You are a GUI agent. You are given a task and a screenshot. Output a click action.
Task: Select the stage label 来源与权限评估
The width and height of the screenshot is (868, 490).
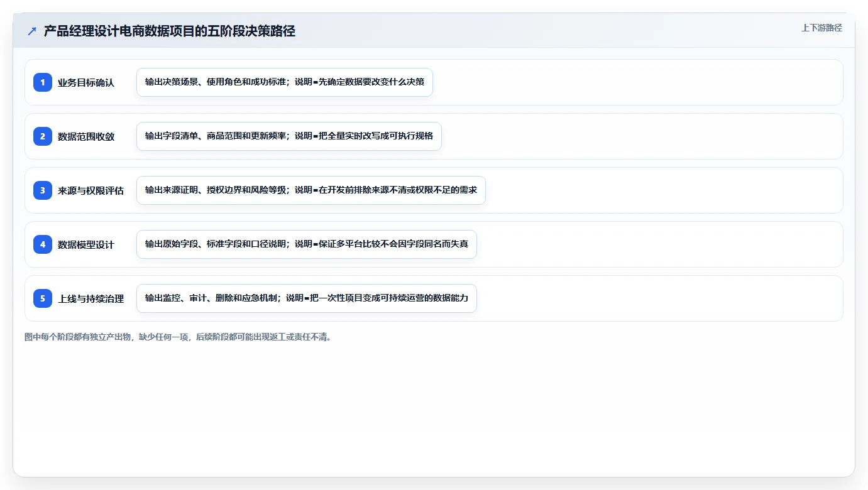pos(91,190)
